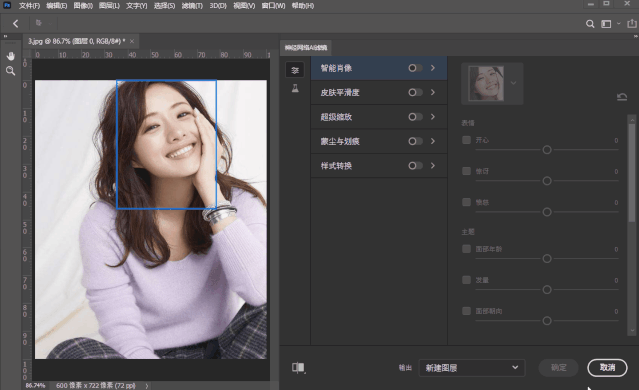Open the search icon at top right
Screen dimensions: 639x390
pyautogui.click(x=590, y=24)
